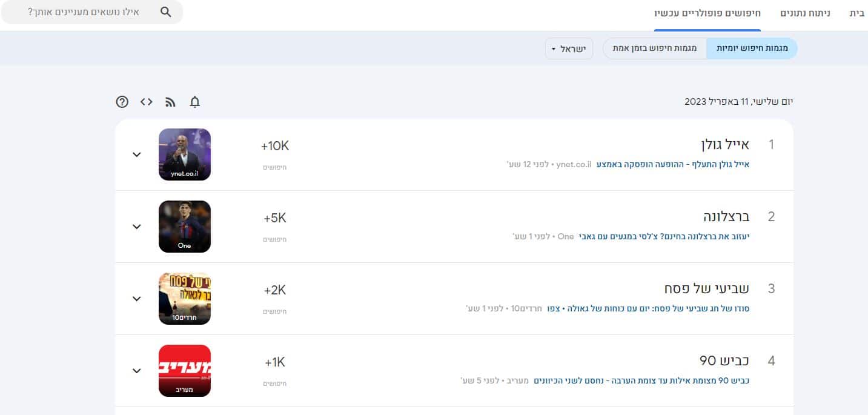Select the daily search trends toggle
868x415 pixels.
(x=752, y=48)
